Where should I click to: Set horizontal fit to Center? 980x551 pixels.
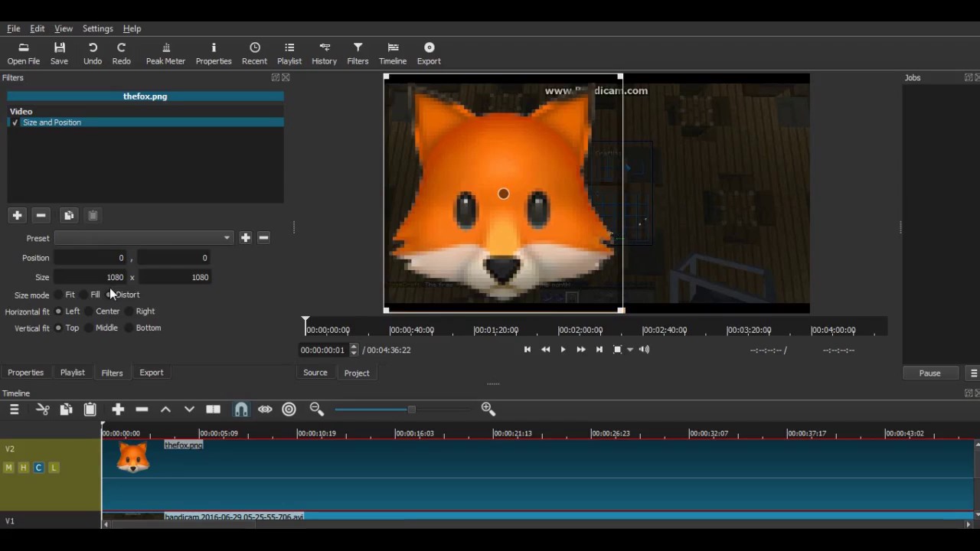pyautogui.click(x=89, y=311)
